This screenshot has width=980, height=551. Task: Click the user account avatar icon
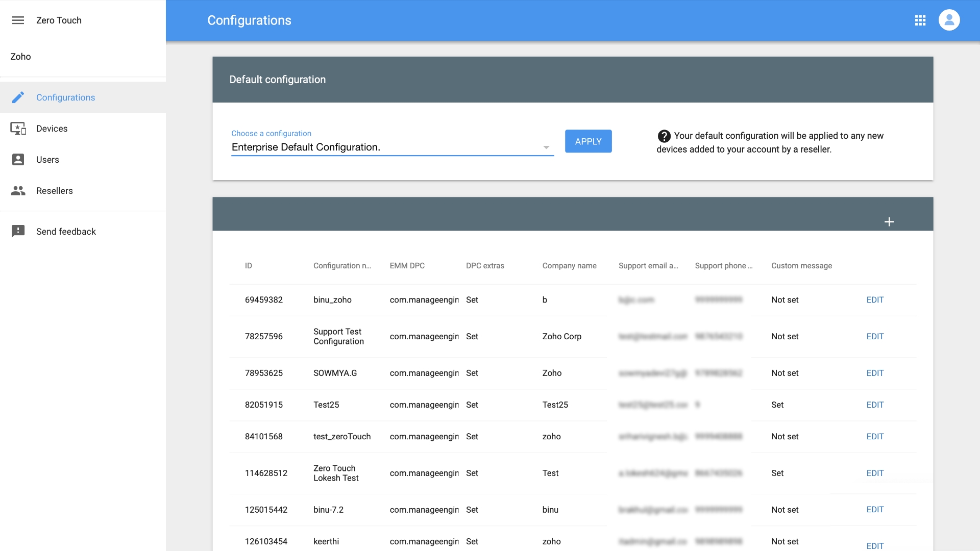(949, 20)
